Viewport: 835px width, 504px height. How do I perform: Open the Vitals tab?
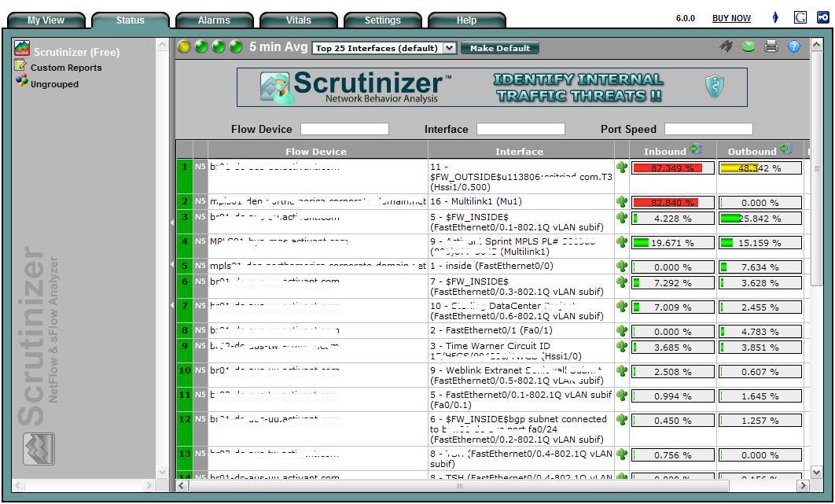pyautogui.click(x=298, y=20)
